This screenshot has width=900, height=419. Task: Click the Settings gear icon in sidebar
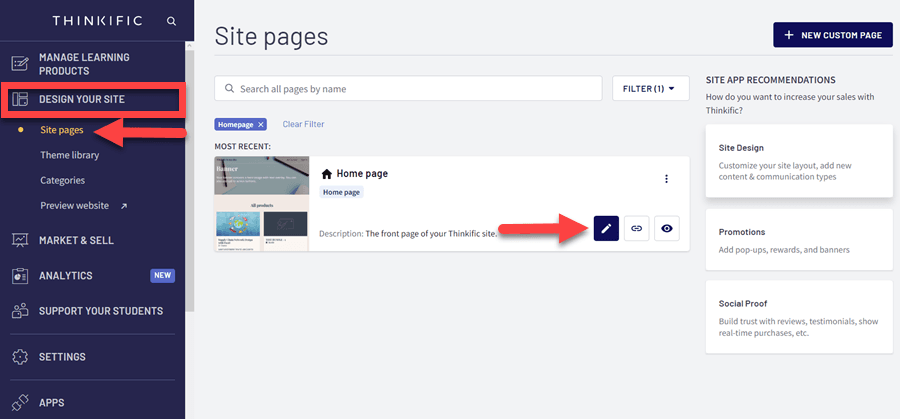point(19,357)
